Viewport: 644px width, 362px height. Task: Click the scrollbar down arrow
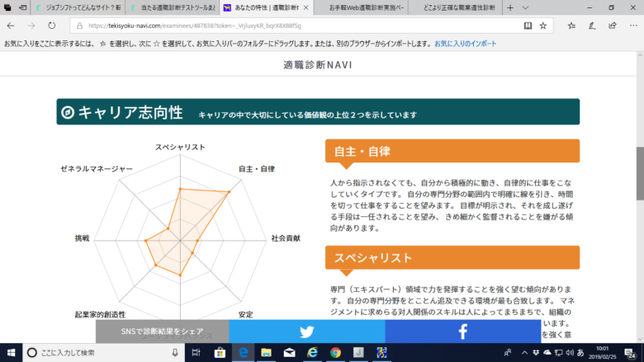click(x=640, y=340)
